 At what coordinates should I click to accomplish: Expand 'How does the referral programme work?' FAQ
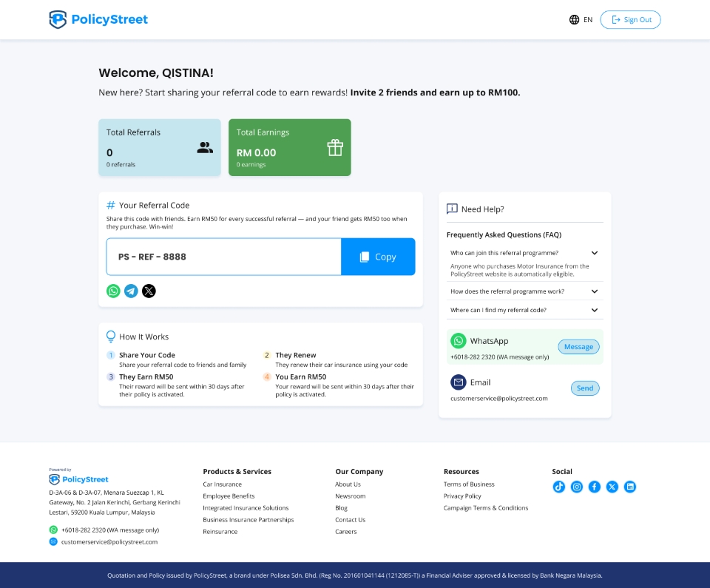pos(595,291)
